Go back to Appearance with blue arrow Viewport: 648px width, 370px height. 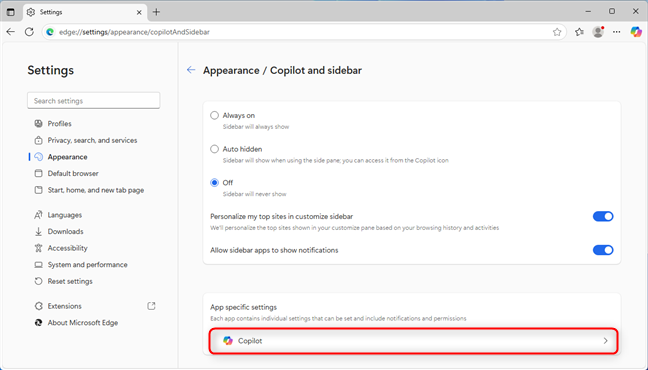[191, 70]
